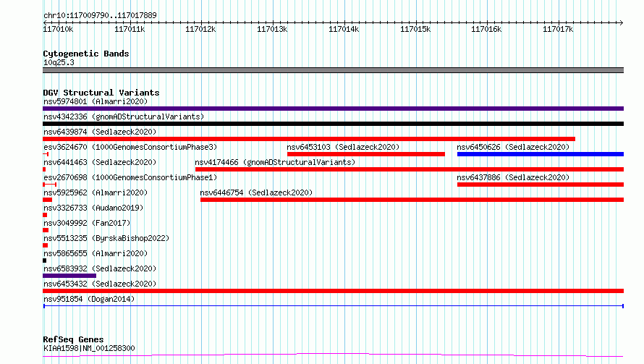Click the nsv6441463 small red square glyph

[44, 169]
